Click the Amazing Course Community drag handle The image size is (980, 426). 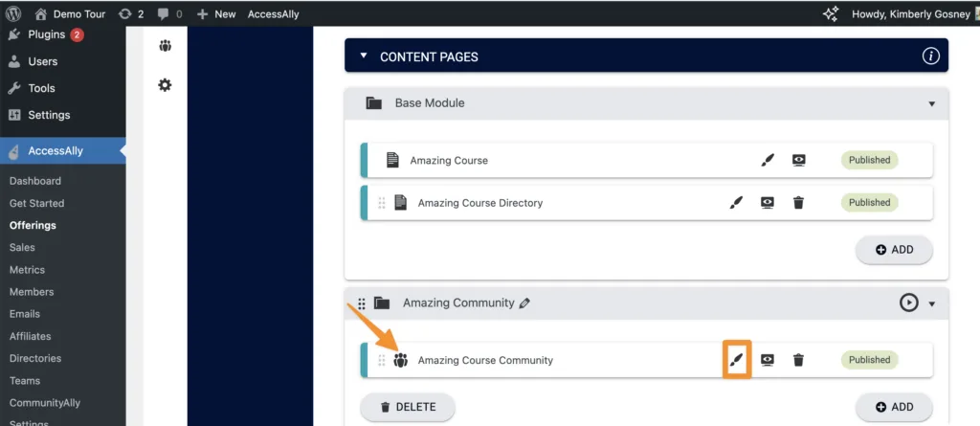[x=382, y=360]
